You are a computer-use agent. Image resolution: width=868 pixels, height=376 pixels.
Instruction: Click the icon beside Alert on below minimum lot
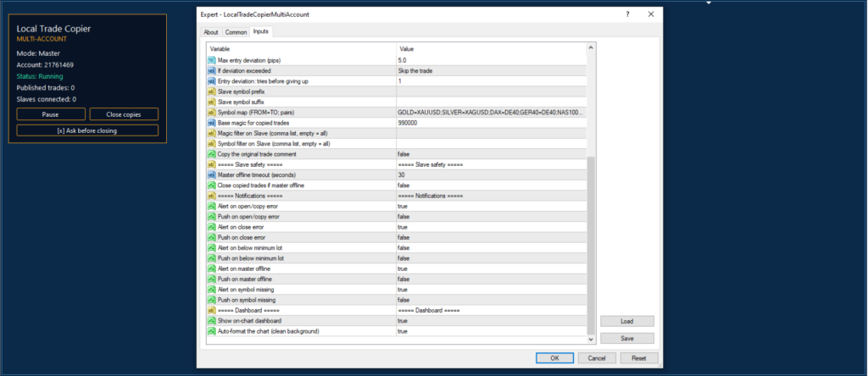pos(211,248)
